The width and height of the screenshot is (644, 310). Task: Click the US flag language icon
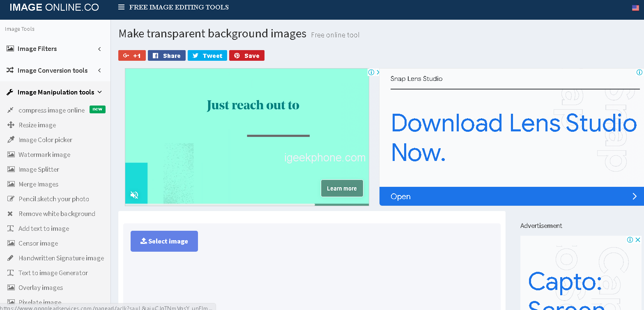coord(635,7)
